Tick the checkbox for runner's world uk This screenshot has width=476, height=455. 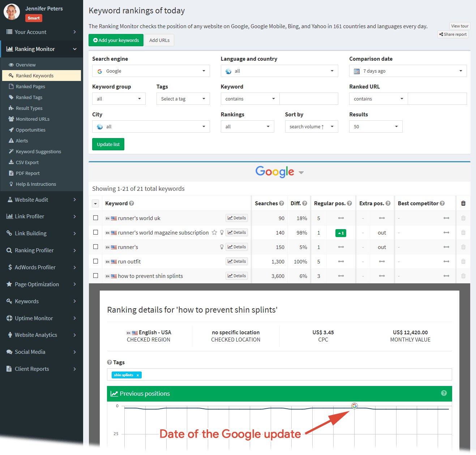96,218
